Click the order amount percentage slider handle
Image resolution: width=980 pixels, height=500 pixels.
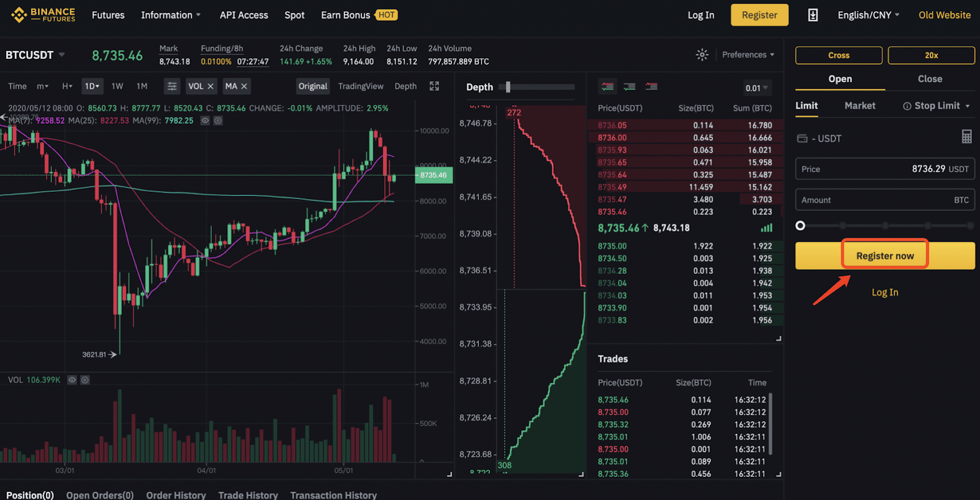click(x=800, y=225)
